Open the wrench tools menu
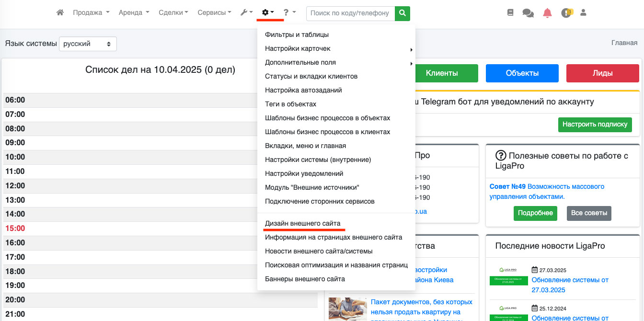The width and height of the screenshot is (644, 321). pyautogui.click(x=246, y=13)
